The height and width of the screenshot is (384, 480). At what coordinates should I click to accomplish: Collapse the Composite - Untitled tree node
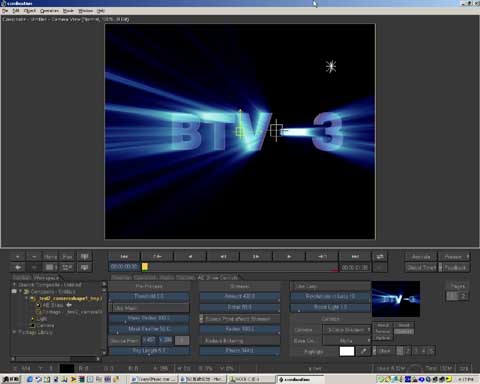20,291
